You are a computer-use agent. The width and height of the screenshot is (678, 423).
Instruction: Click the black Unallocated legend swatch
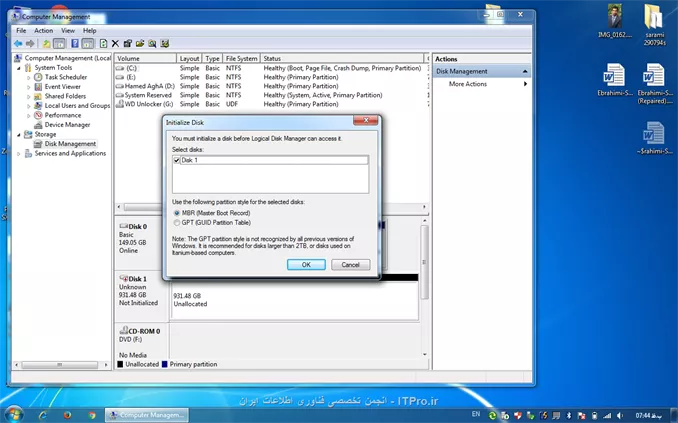point(120,365)
